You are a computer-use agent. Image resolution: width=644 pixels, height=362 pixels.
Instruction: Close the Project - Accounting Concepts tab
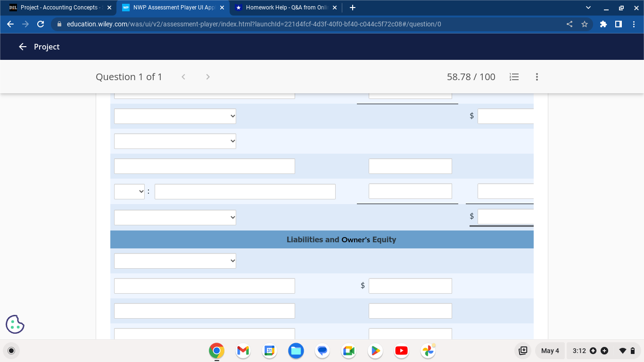point(109,8)
